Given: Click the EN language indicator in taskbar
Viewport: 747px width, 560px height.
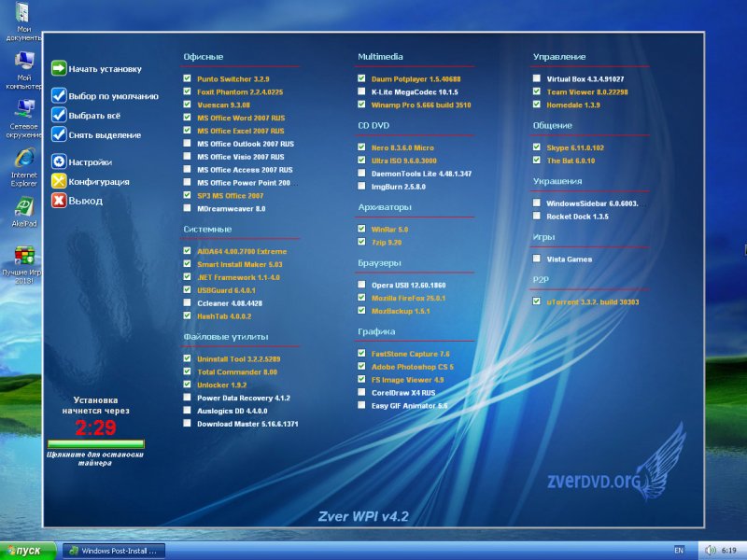Looking at the screenshot, I should coord(679,551).
